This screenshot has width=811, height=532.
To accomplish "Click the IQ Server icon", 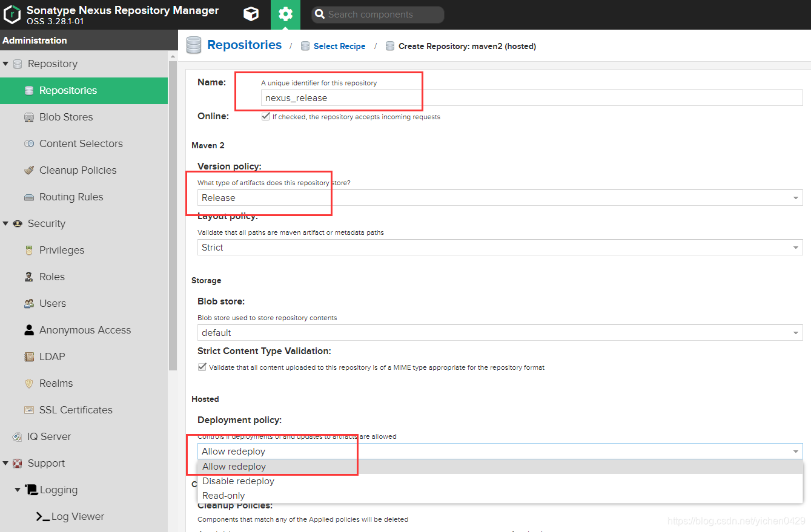I will click(17, 437).
